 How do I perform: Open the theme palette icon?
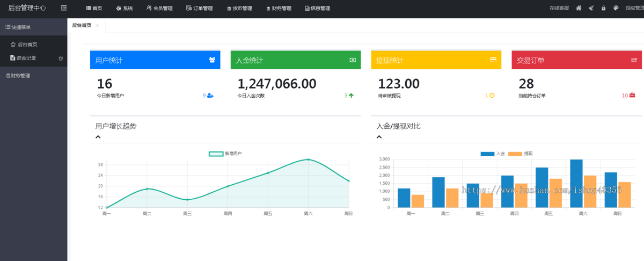coord(616,8)
